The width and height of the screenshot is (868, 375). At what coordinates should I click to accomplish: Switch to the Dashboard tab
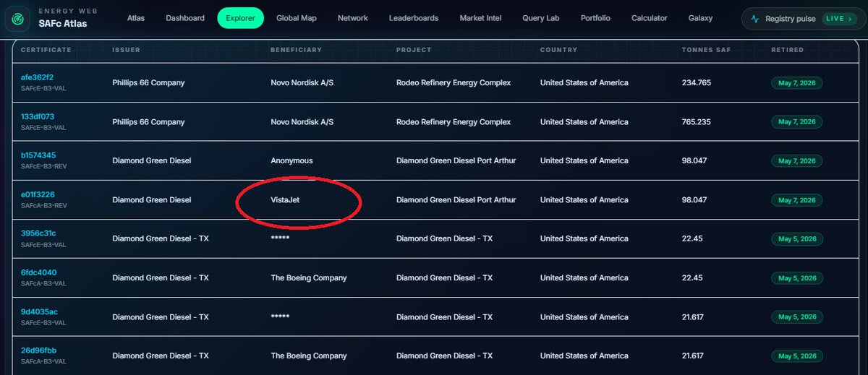click(186, 18)
